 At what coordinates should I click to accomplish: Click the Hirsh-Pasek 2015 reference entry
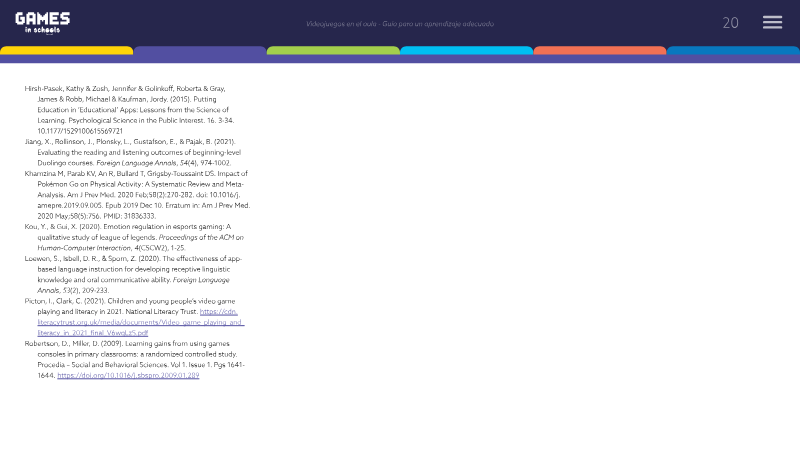pos(130,110)
